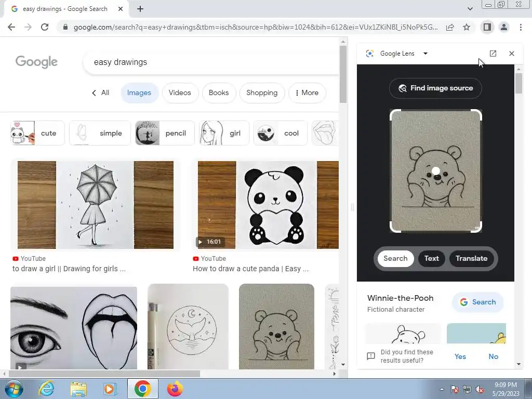Click the page vertical scrollbar thumb

(343, 74)
